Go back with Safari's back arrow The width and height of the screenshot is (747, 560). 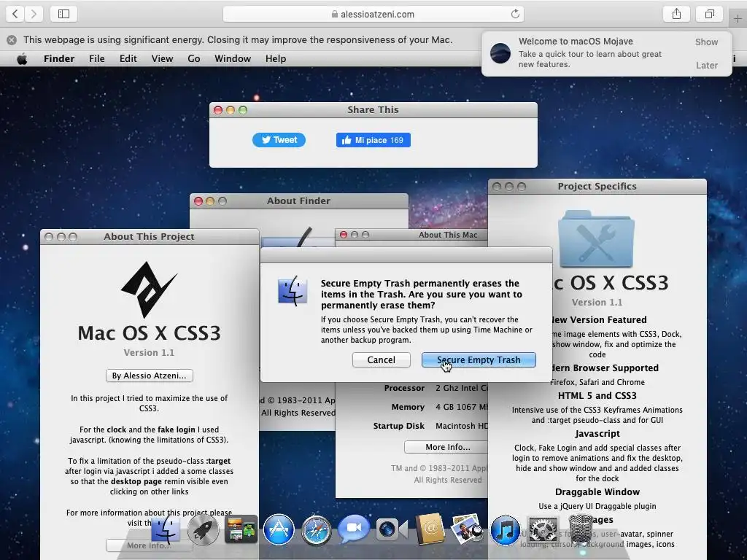[15, 14]
